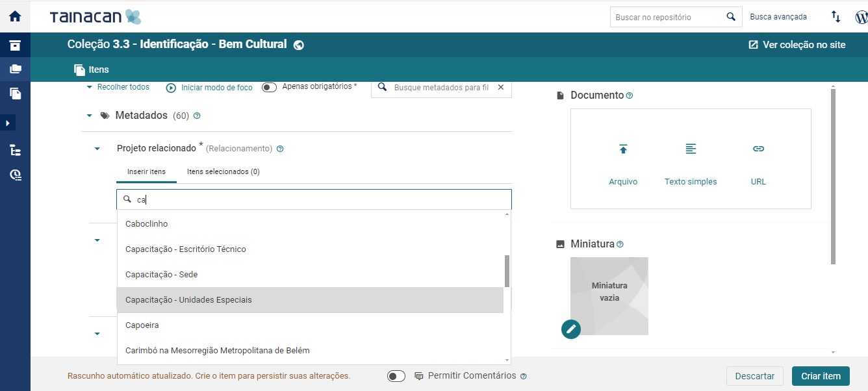This screenshot has height=391, width=868.
Task: Click Iniciar modo de foco
Action: [x=209, y=88]
